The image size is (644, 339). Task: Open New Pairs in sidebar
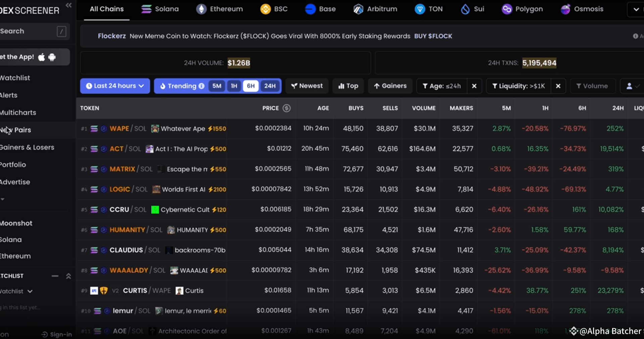click(x=16, y=130)
